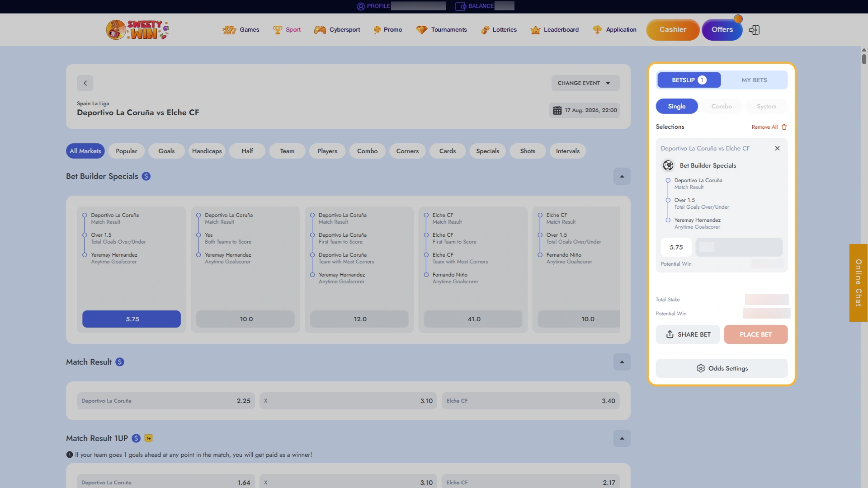Viewport: 868px width, 488px height.
Task: Select Match Result Deportivo La Coruña at 2.25
Action: (x=166, y=401)
